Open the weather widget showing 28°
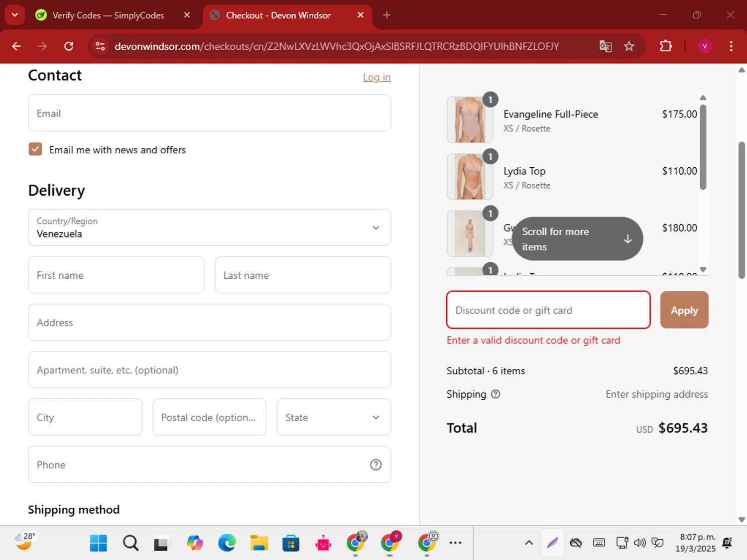The image size is (747, 560). coord(25,542)
